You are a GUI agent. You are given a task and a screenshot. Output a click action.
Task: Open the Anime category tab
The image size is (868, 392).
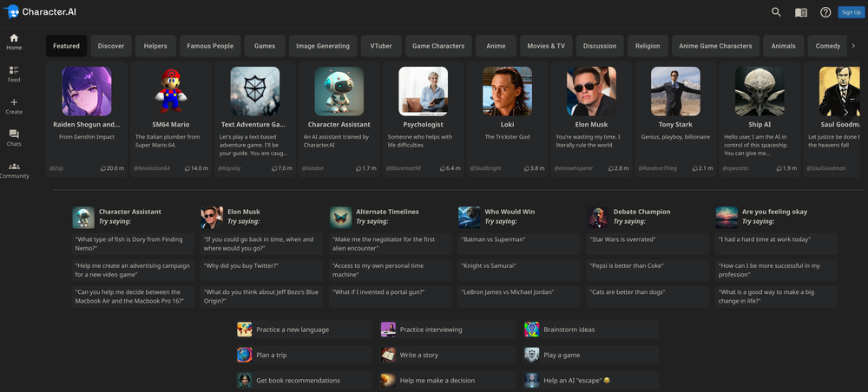click(x=496, y=46)
